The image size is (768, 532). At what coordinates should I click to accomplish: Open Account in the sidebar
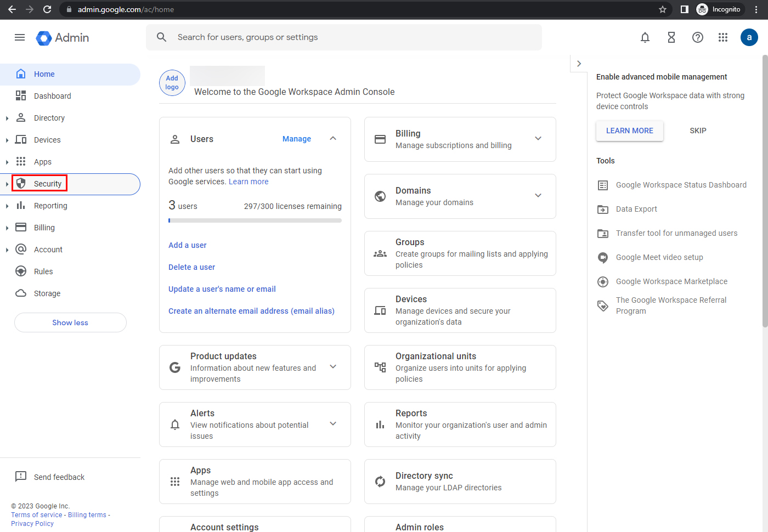[x=70, y=250]
